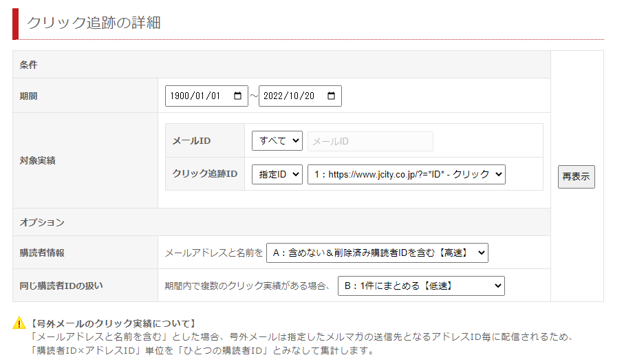This screenshot has width=635, height=364.
Task: Click the 'クリック追跡ID' label cell
Action: coord(204,173)
